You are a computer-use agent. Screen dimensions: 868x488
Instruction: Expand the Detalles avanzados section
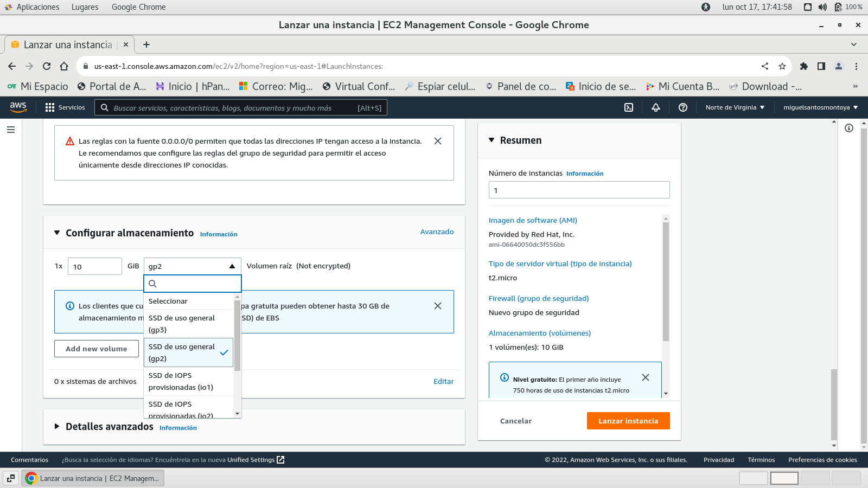click(x=57, y=427)
